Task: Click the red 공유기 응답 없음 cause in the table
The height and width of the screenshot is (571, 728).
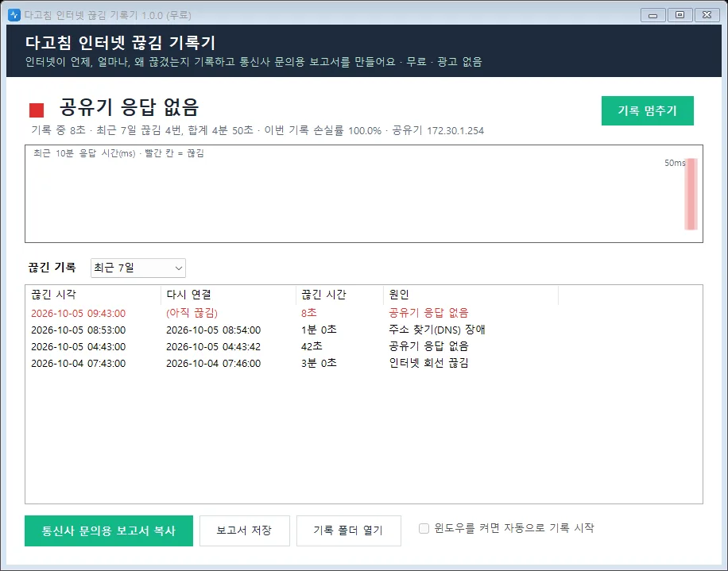Action: click(428, 313)
